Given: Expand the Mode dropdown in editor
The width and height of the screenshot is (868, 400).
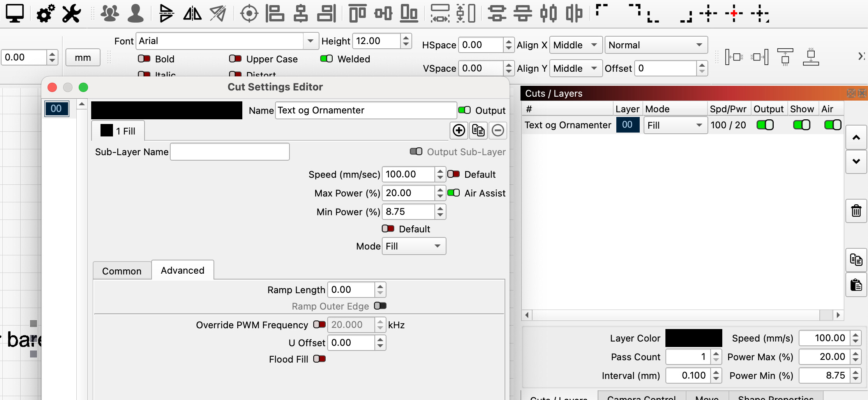Looking at the screenshot, I should coord(414,246).
